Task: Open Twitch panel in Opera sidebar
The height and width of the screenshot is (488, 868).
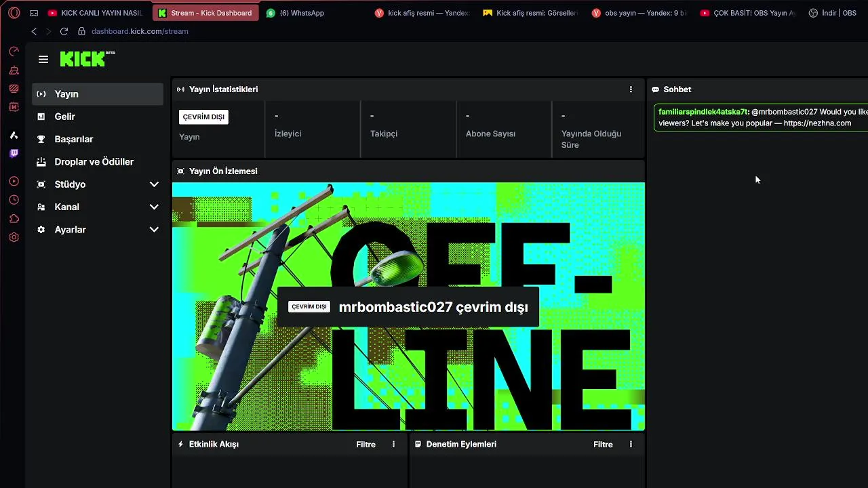Action: click(14, 154)
